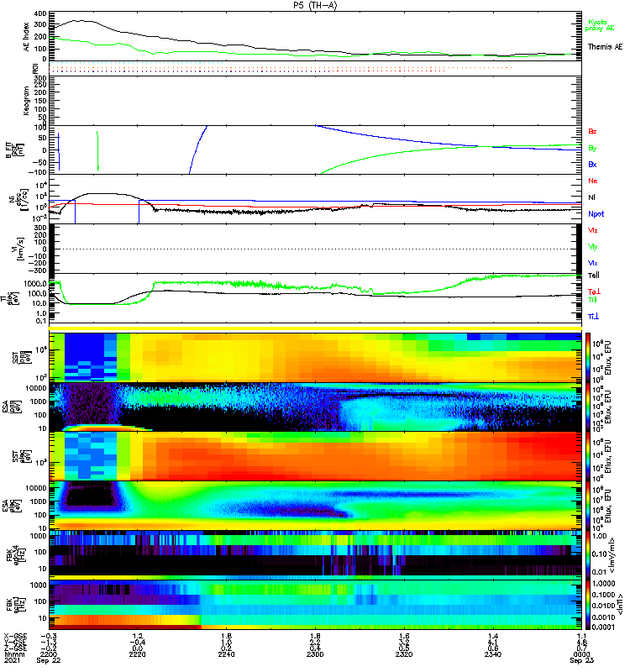Click the green Viy velocity legend label

pyautogui.click(x=593, y=247)
